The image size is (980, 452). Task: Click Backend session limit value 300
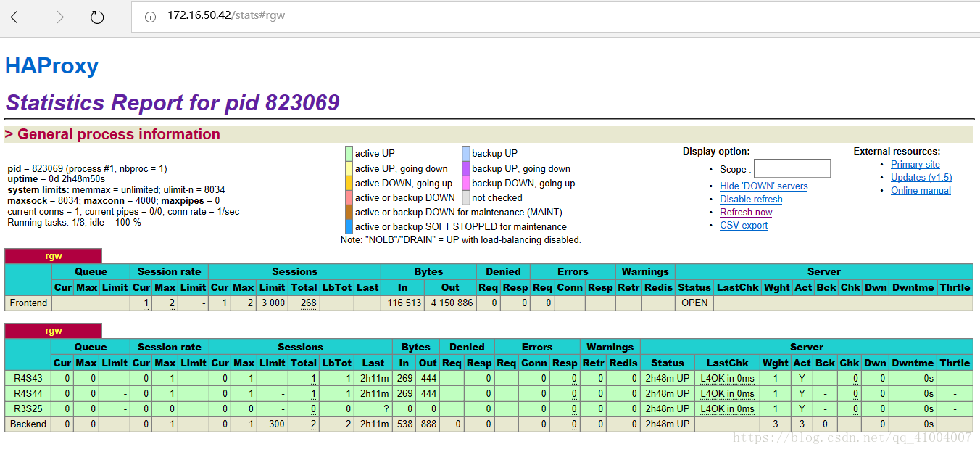tap(276, 424)
